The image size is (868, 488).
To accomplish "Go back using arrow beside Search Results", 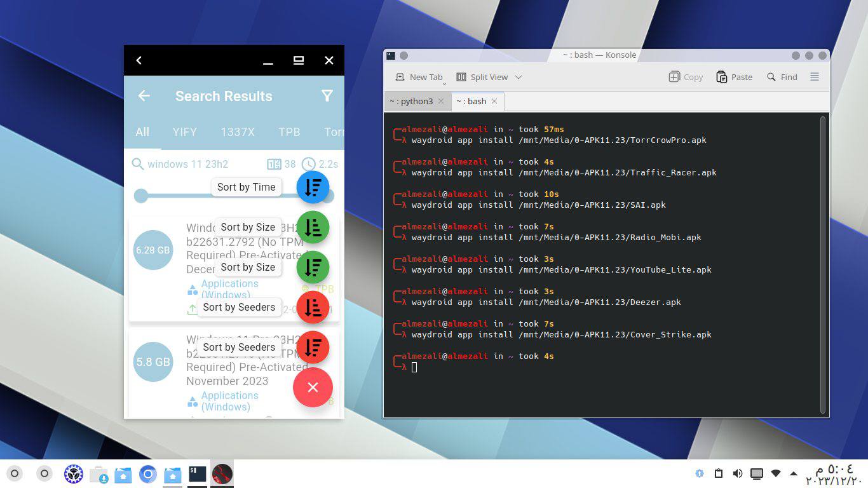I will (144, 96).
